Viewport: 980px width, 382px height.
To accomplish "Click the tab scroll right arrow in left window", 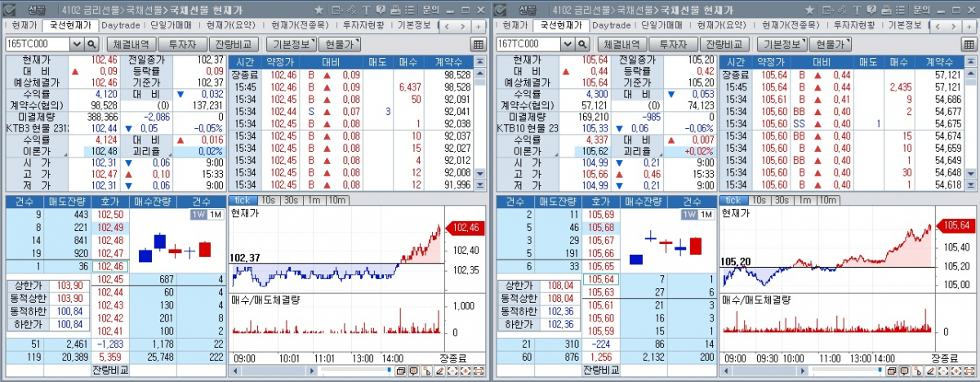I will pyautogui.click(x=463, y=27).
